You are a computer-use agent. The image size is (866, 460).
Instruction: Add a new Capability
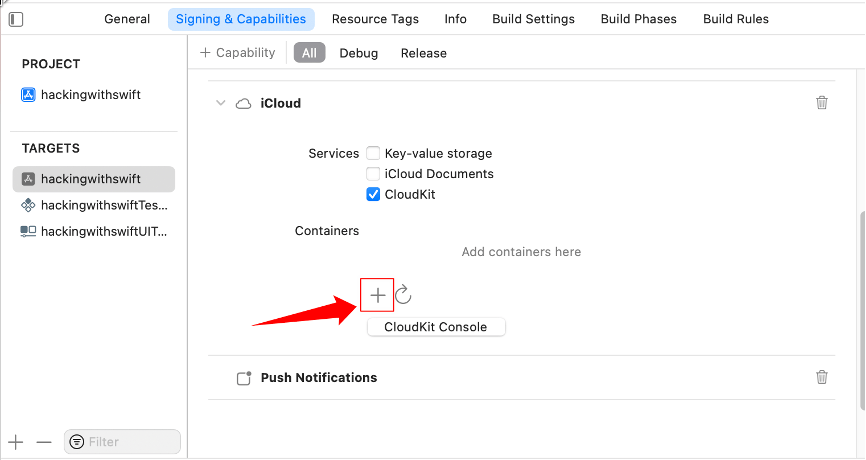coord(237,52)
